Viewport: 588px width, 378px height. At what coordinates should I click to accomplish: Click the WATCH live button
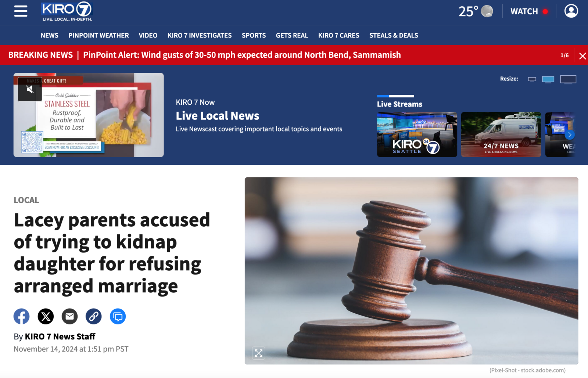(529, 11)
